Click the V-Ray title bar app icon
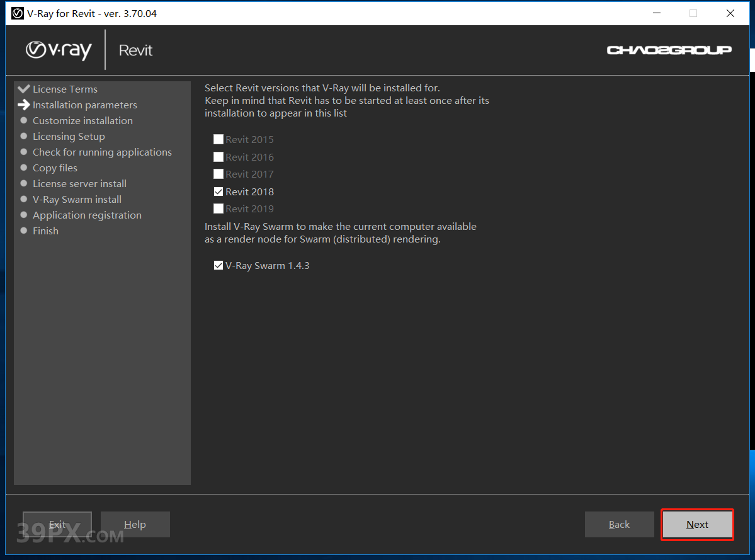The height and width of the screenshot is (560, 755). click(x=18, y=13)
